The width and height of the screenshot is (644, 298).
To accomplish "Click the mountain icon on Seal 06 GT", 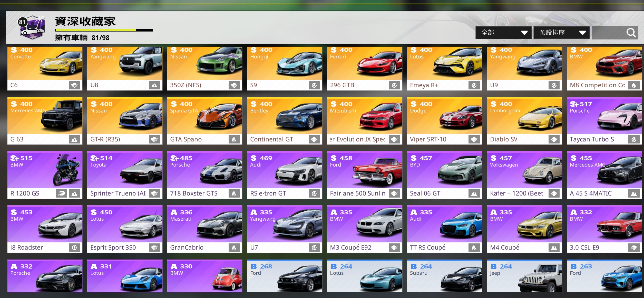I will point(474,194).
